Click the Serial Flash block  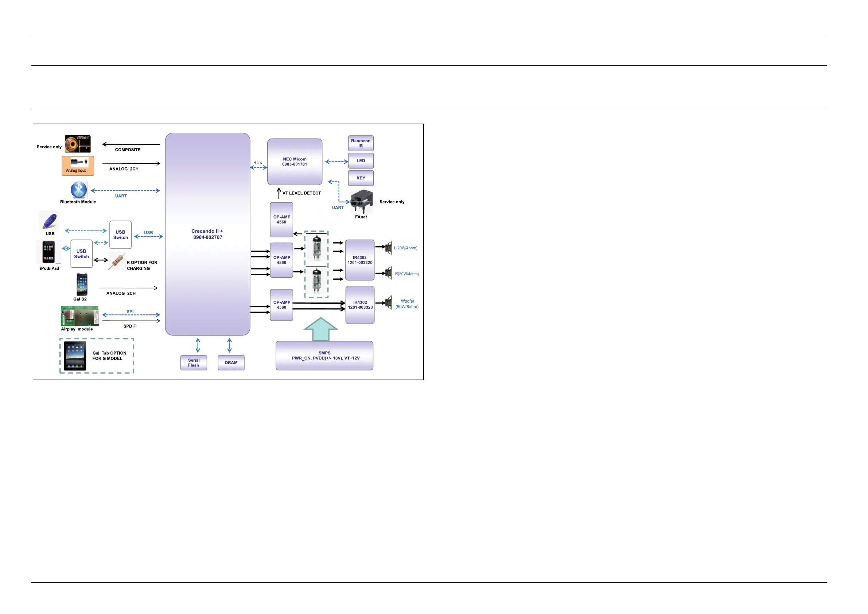(x=194, y=363)
